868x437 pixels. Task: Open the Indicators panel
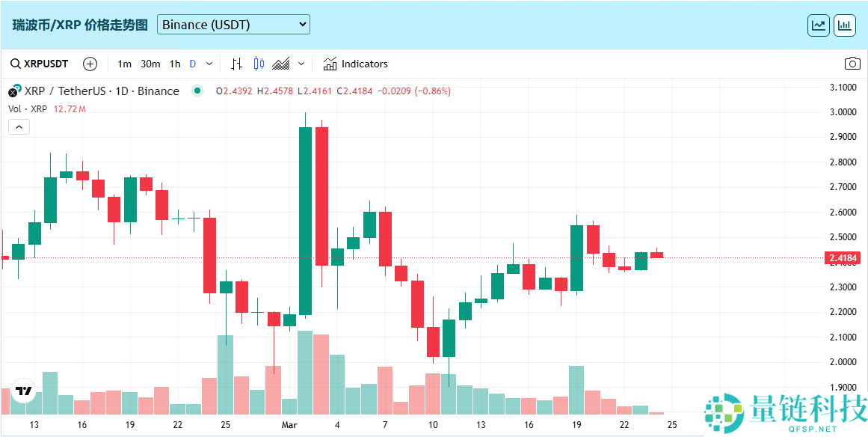click(x=356, y=64)
